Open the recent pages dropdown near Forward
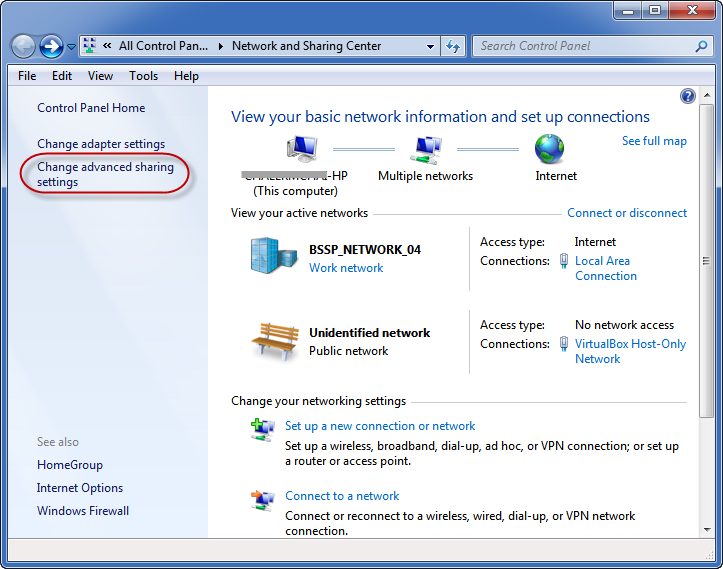The width and height of the screenshot is (723, 569). coord(71,47)
